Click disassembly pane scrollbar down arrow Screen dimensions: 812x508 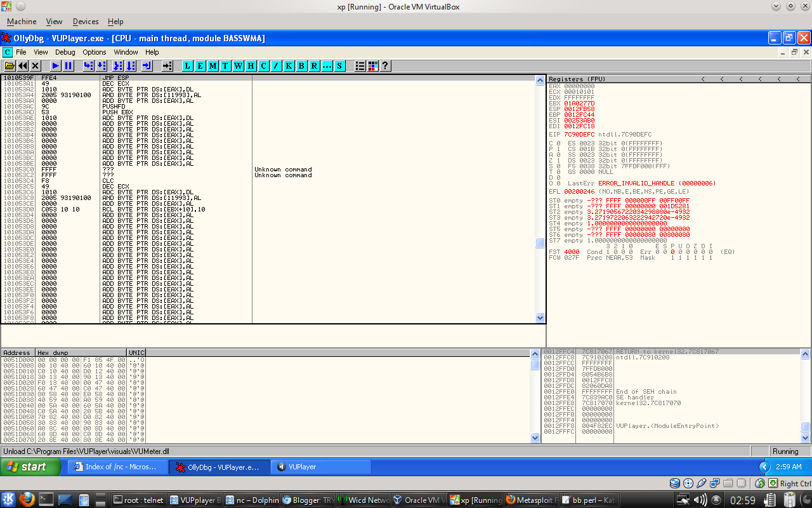click(540, 317)
